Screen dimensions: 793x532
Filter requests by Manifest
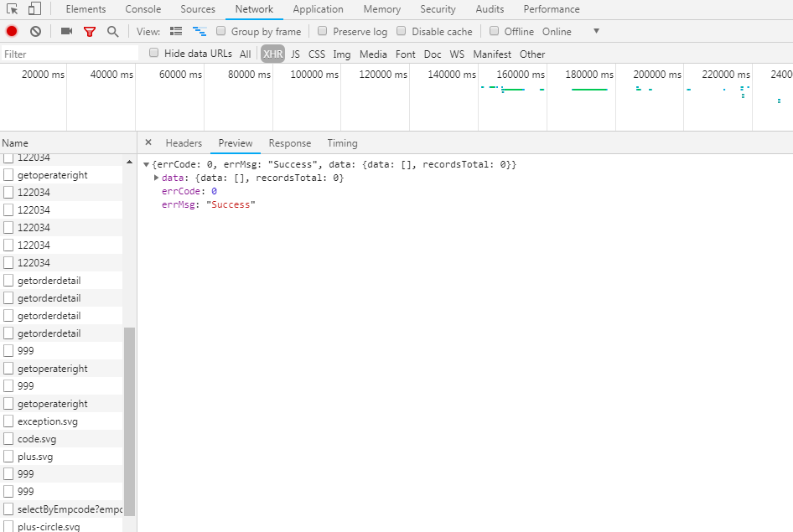click(492, 54)
